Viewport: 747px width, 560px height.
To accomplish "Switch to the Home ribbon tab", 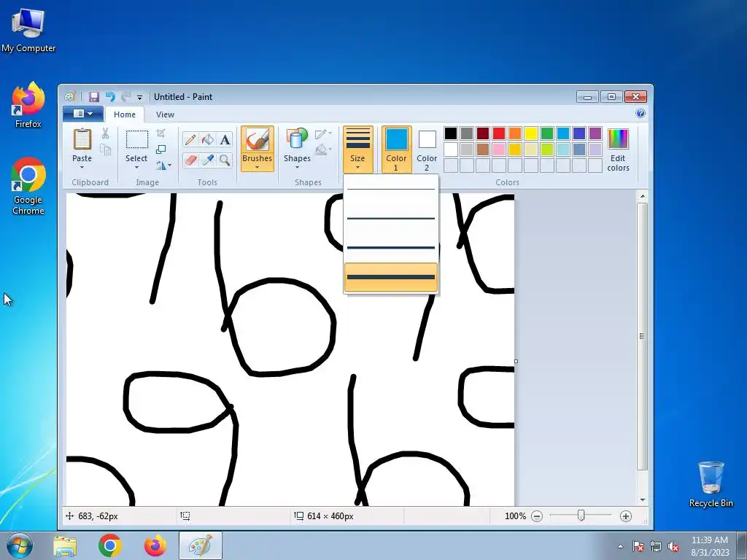I will tap(124, 114).
